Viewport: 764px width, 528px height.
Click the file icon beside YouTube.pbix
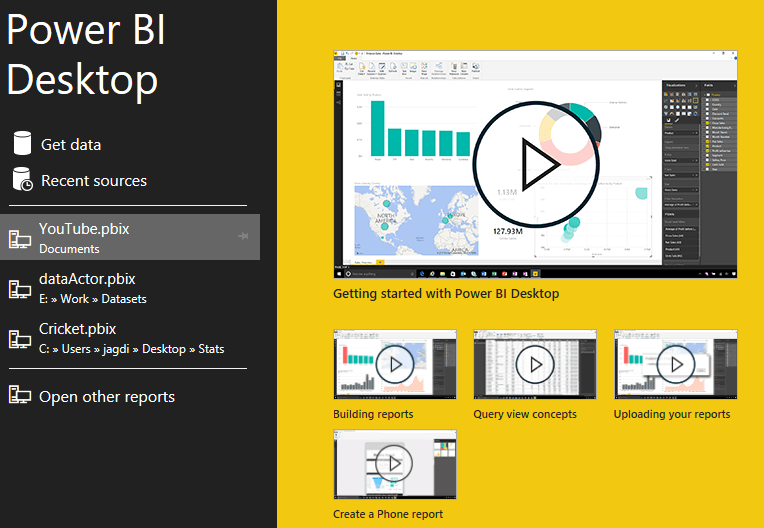[x=20, y=239]
